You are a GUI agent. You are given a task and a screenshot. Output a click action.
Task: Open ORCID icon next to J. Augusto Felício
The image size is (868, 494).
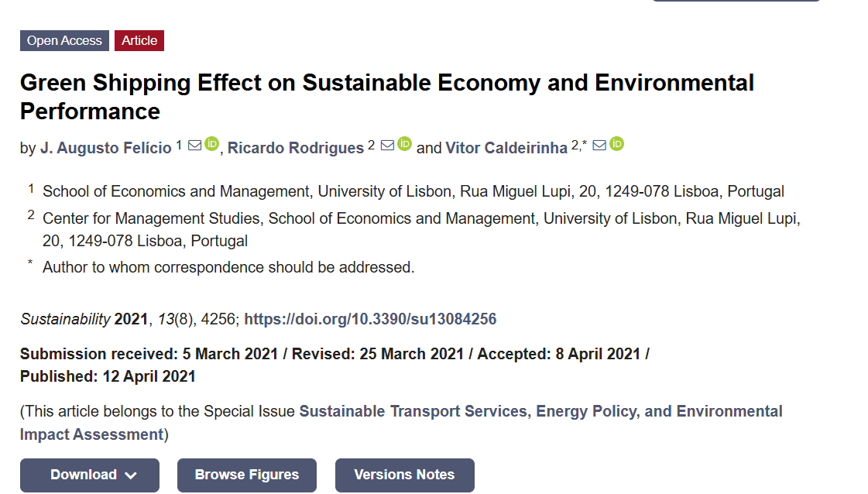click(x=212, y=144)
